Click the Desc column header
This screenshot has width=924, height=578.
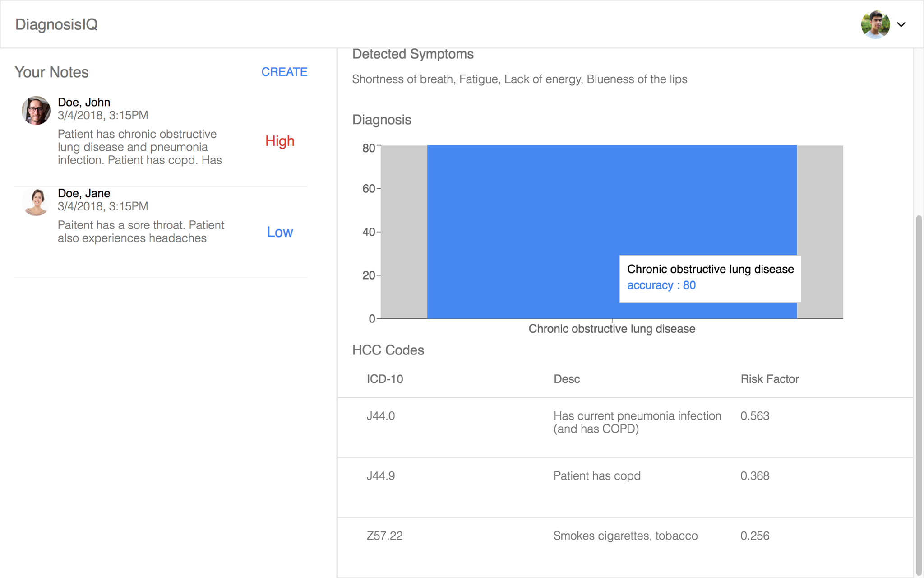[x=567, y=379]
